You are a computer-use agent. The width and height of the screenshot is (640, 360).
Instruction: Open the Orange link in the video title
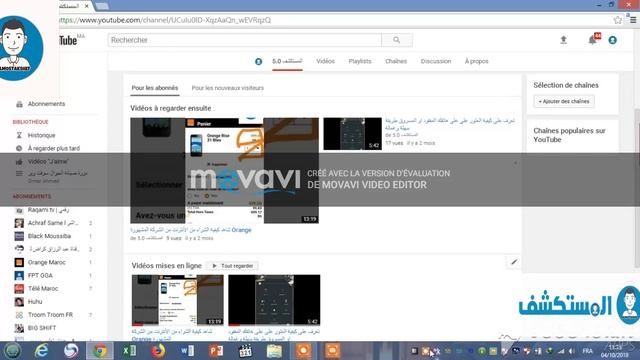click(241, 230)
